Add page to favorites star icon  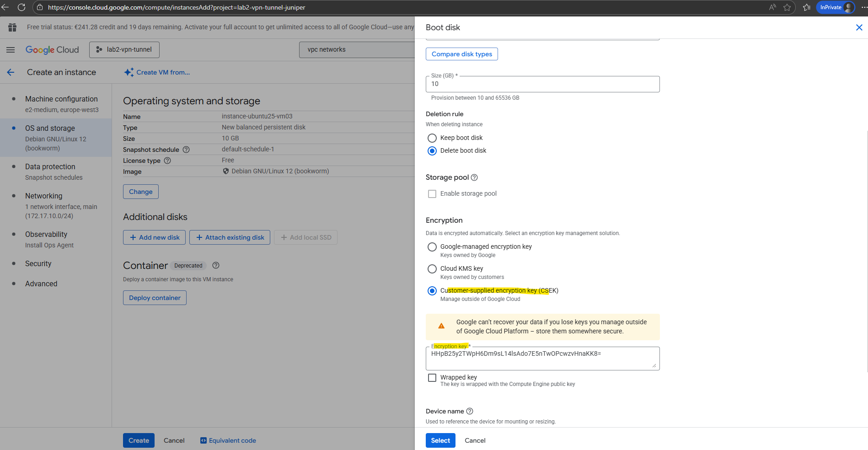tap(787, 7)
